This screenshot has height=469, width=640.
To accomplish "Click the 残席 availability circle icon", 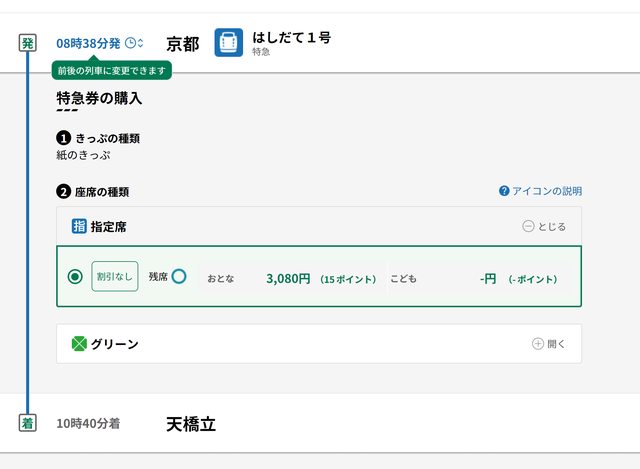I will (179, 277).
